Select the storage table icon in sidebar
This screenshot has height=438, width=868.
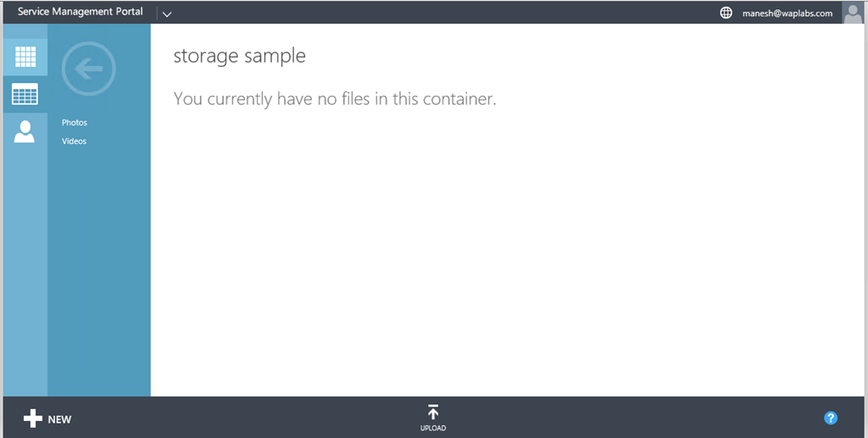click(25, 94)
